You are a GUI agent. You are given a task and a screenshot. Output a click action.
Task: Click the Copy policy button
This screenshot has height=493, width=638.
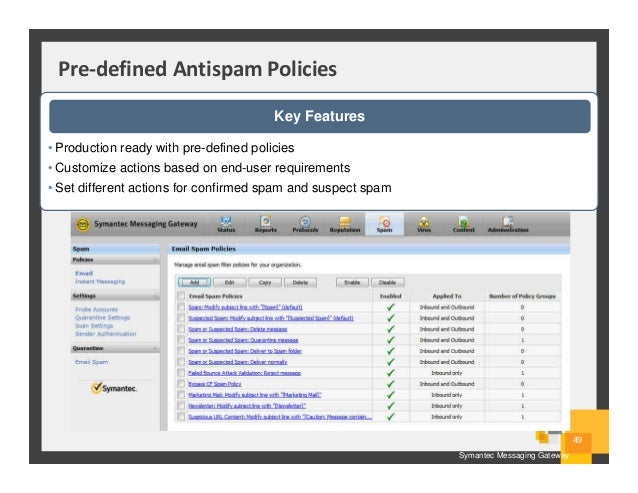point(265,282)
